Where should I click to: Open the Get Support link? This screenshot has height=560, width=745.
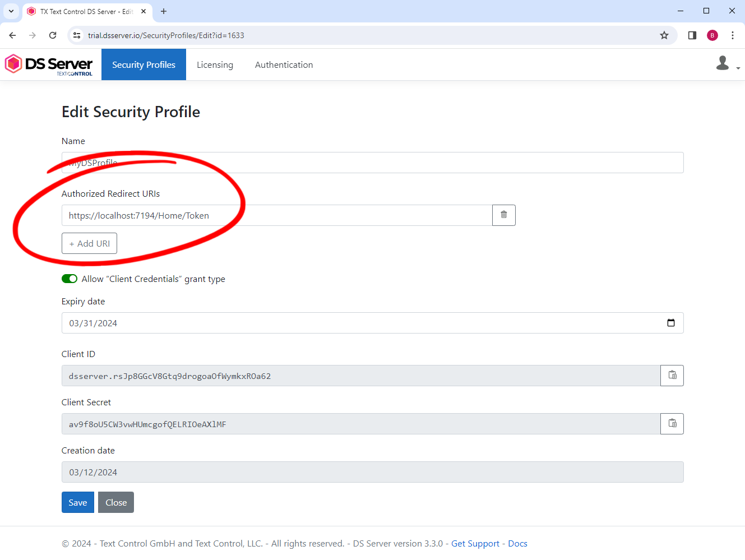point(475,543)
